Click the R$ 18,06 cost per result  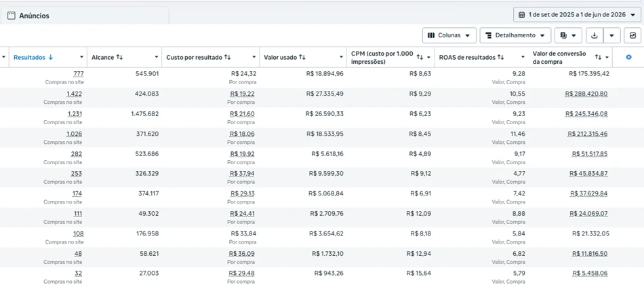click(x=242, y=134)
